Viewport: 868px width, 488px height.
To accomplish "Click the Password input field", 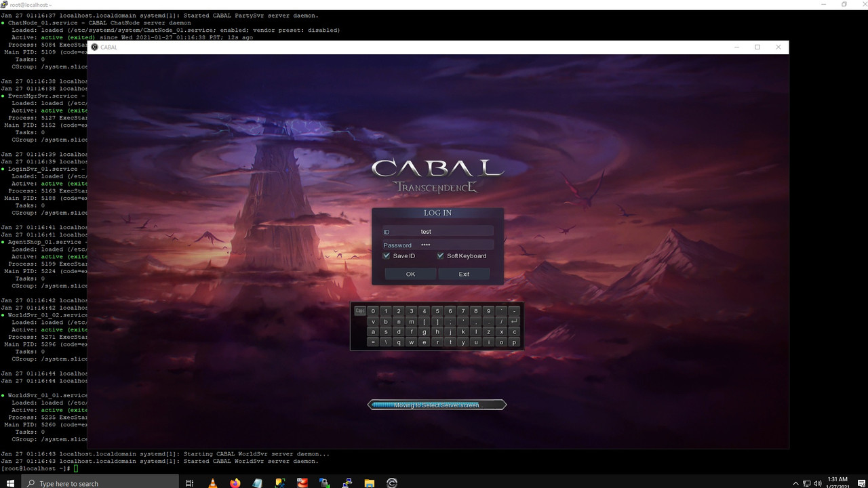I will 437,245.
